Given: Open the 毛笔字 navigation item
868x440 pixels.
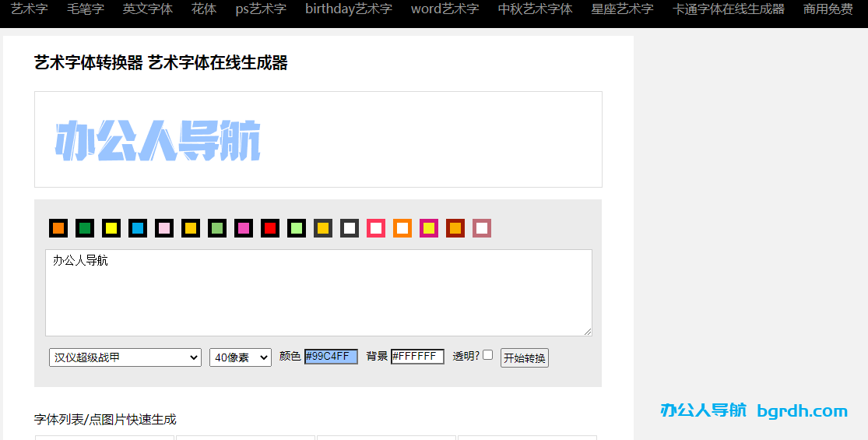Looking at the screenshot, I should pyautogui.click(x=85, y=9).
